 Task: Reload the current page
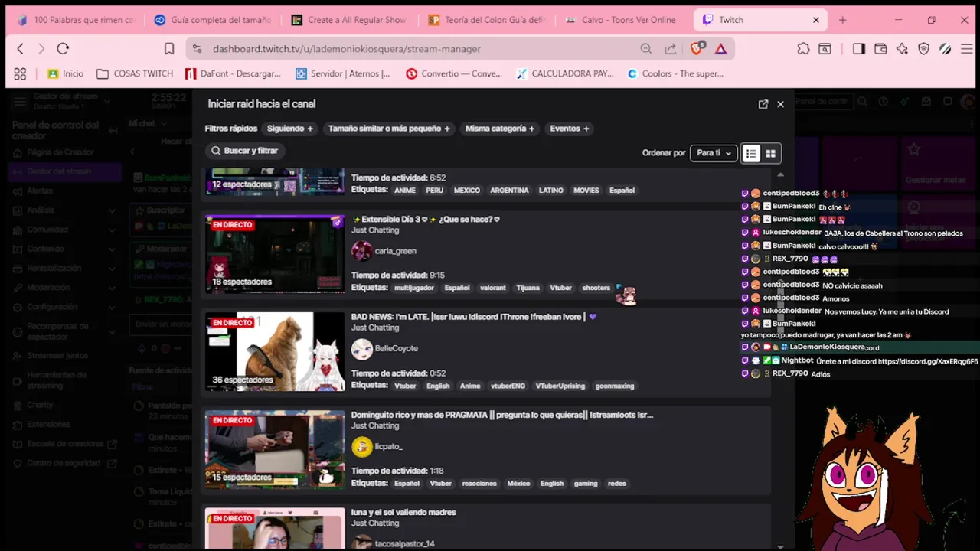(x=63, y=49)
